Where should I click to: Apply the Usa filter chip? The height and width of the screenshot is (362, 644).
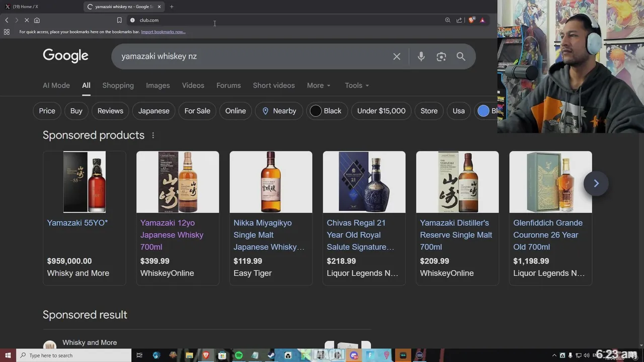[x=459, y=111]
